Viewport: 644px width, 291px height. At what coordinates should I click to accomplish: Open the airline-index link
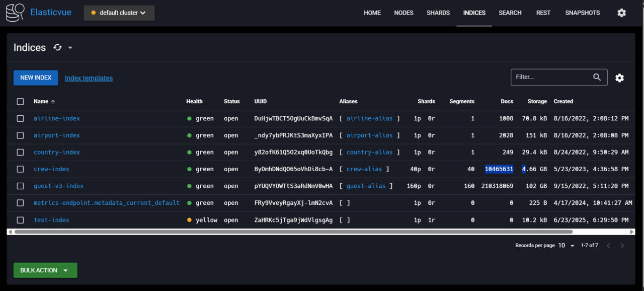pos(57,118)
